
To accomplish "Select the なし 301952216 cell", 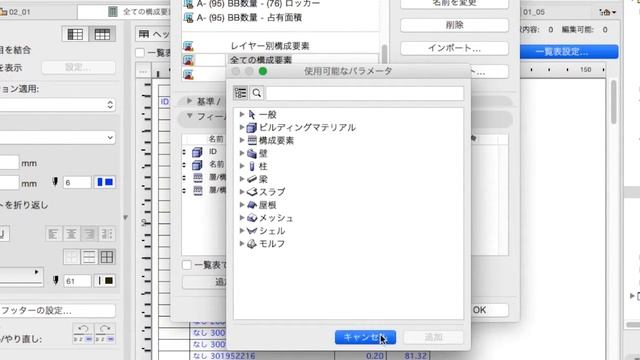I will [x=262, y=356].
